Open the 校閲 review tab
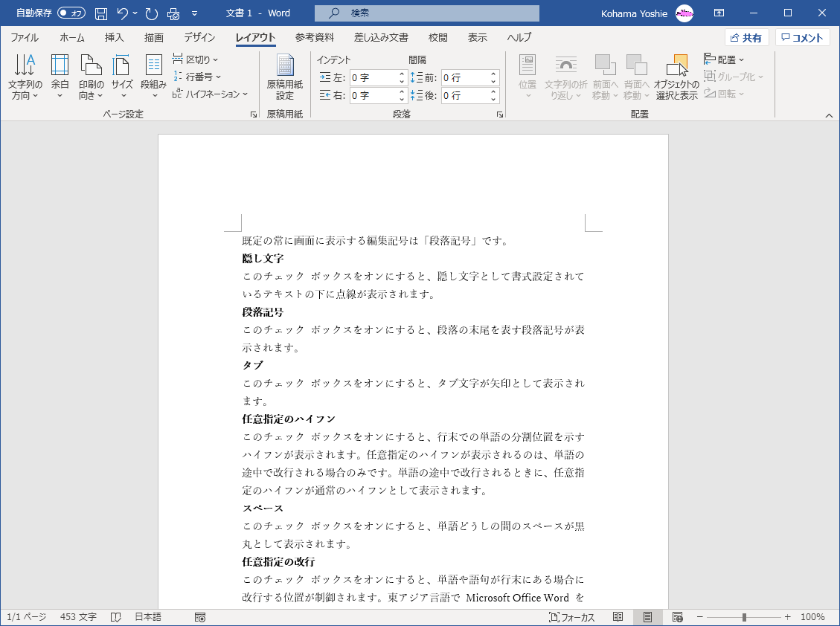 point(438,38)
